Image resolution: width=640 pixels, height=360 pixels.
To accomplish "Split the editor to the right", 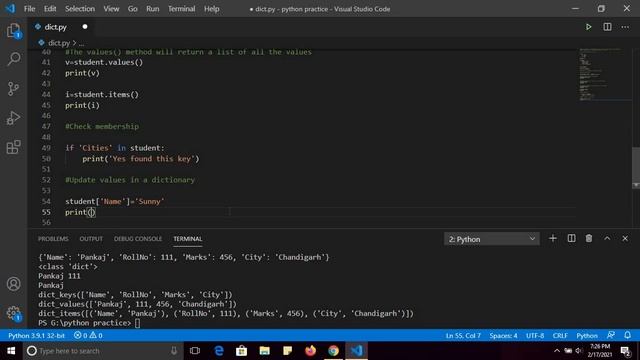I will click(607, 27).
